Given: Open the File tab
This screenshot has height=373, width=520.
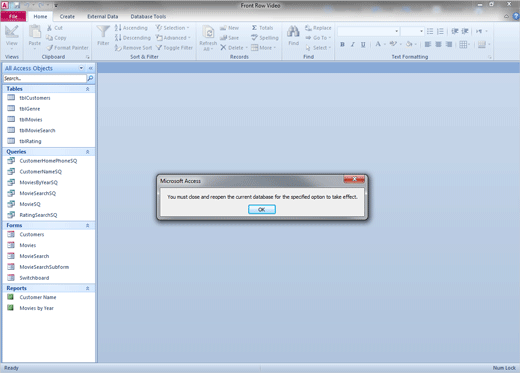Looking at the screenshot, I should coord(13,16).
